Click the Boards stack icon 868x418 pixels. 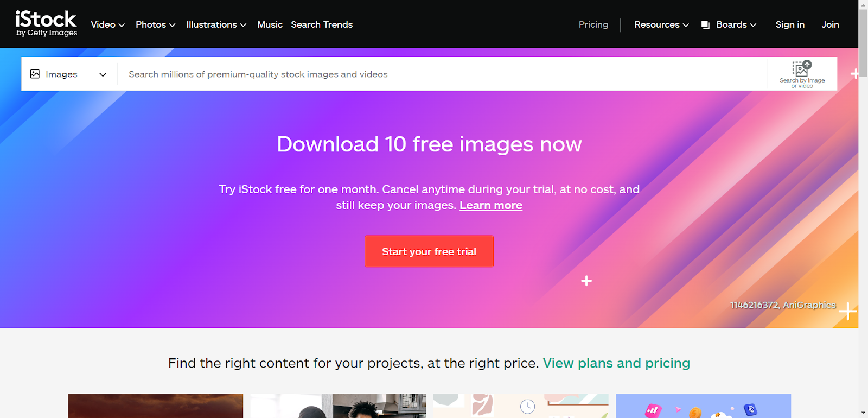pos(705,25)
